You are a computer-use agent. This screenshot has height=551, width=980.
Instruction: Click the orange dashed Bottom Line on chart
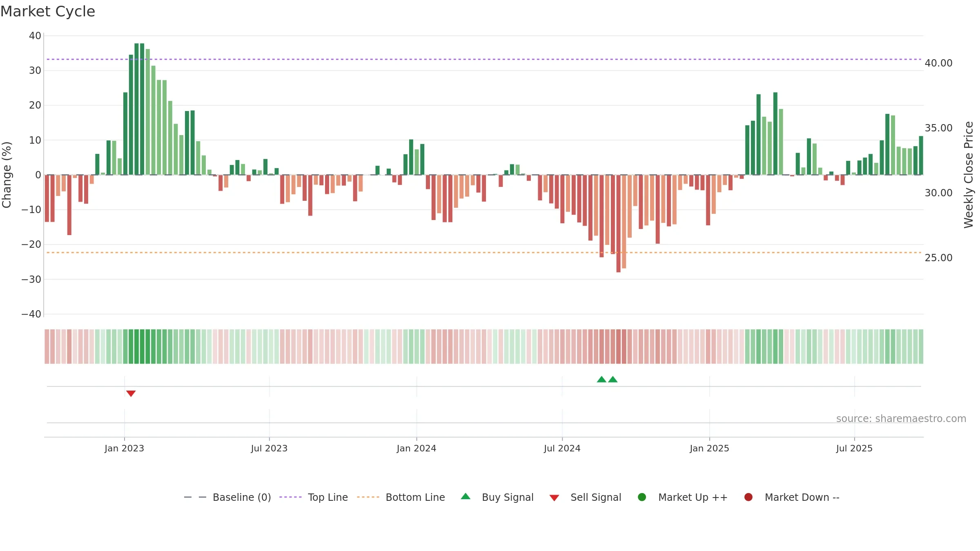point(484,253)
